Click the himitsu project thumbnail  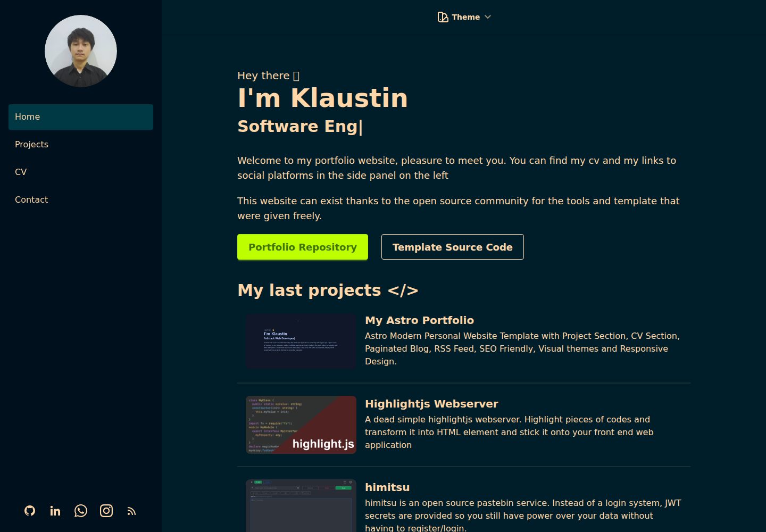click(301, 506)
